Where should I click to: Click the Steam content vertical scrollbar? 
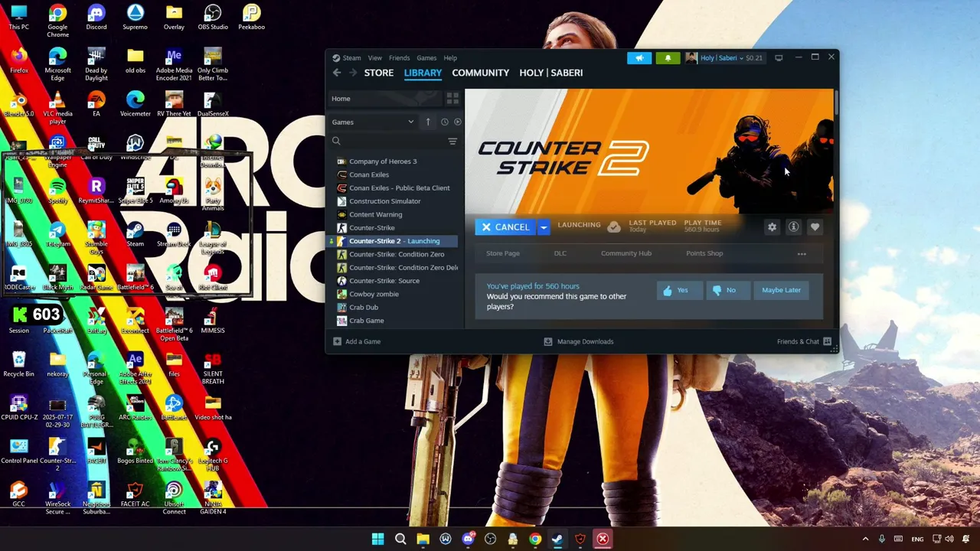(x=836, y=103)
